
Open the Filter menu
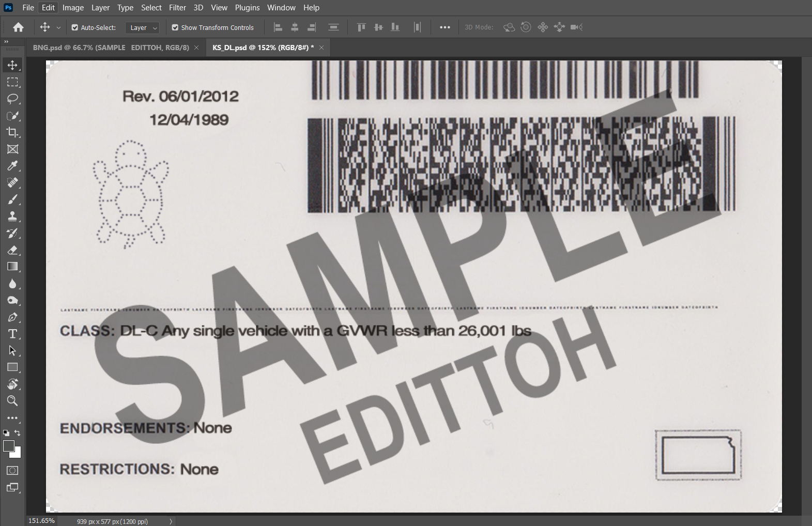[177, 8]
